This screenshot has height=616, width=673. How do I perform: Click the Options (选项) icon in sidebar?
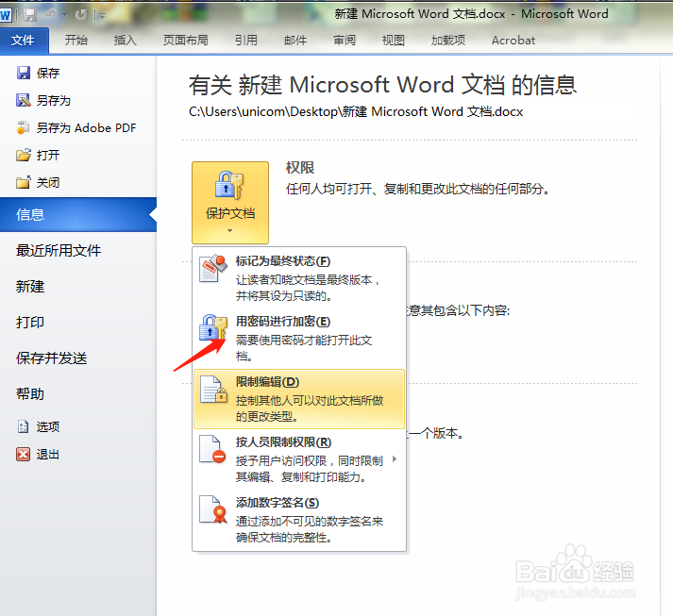(24, 426)
